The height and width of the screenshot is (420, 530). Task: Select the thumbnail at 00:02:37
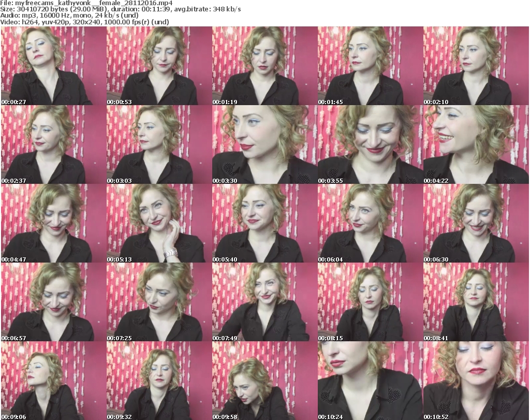(x=53, y=144)
